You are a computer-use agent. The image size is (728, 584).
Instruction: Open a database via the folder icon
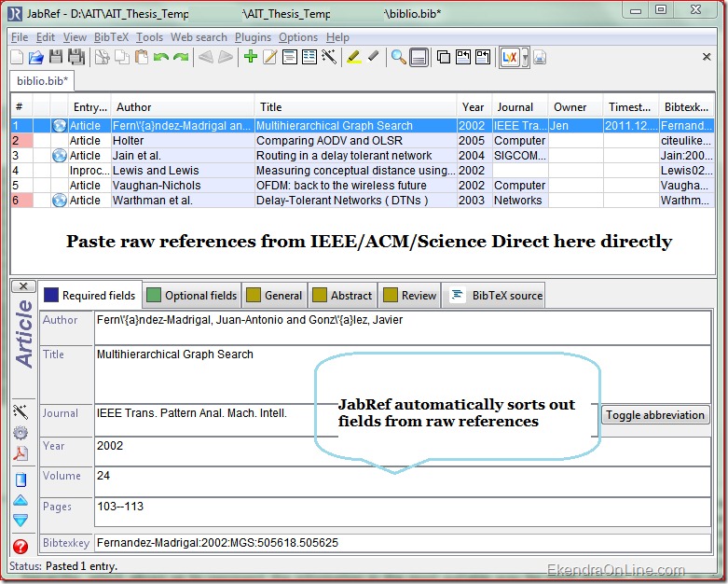pyautogui.click(x=35, y=57)
